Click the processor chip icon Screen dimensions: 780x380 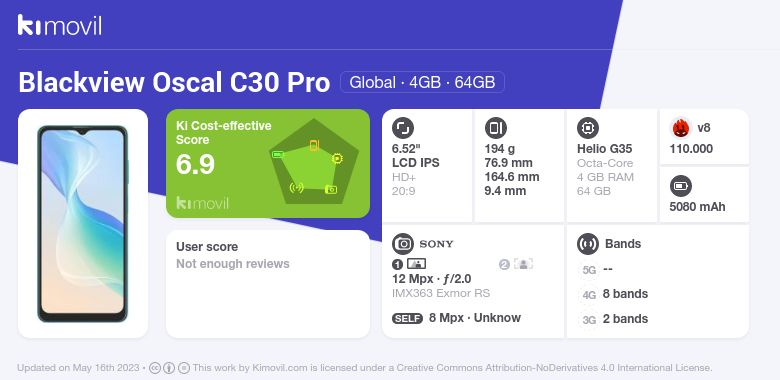click(588, 128)
